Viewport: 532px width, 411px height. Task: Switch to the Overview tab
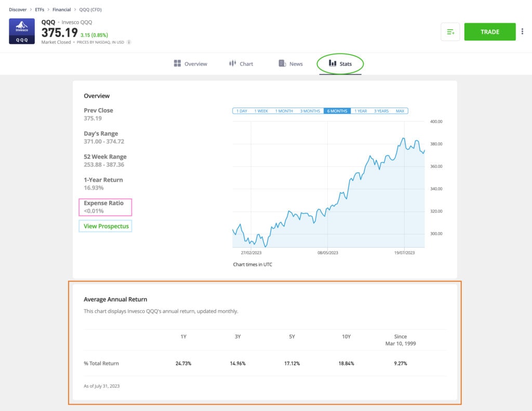(x=190, y=63)
